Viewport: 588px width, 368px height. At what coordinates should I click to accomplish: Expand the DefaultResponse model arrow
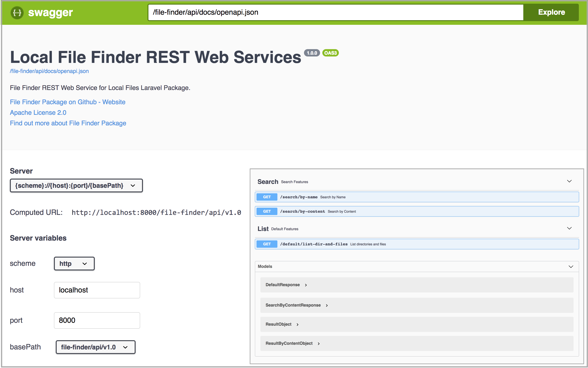(306, 285)
